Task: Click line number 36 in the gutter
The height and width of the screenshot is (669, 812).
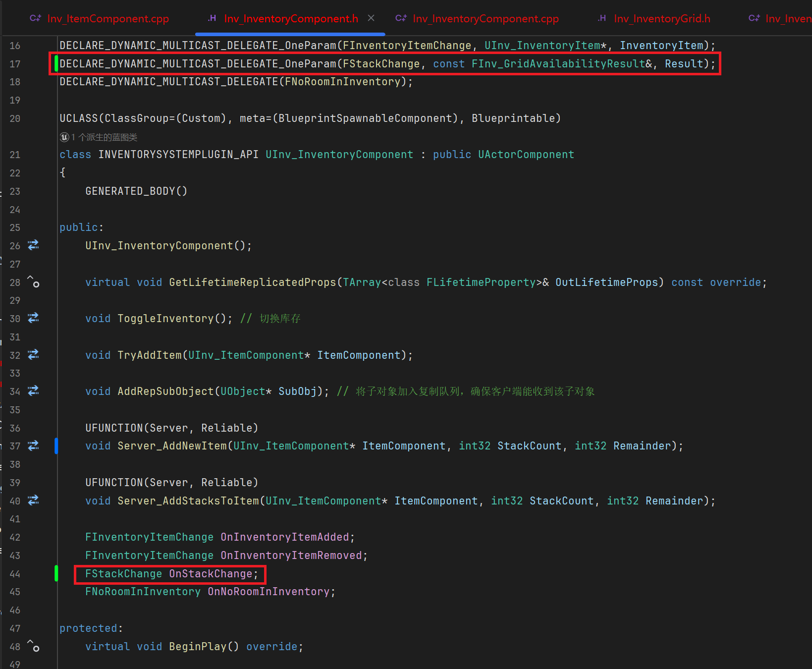Action: point(15,428)
